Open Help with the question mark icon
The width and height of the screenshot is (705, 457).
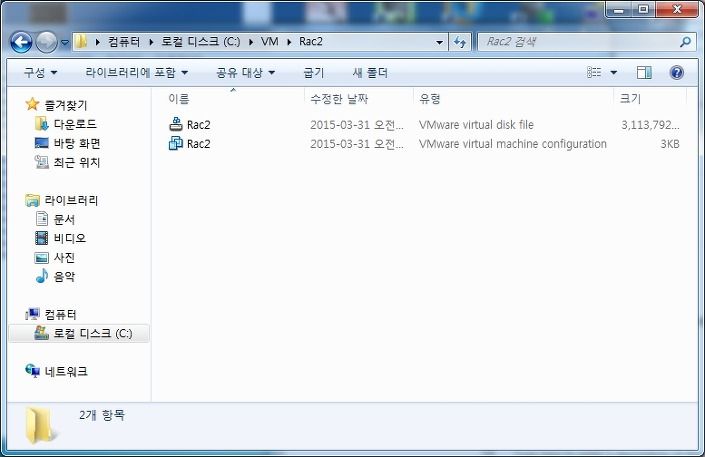click(x=677, y=72)
